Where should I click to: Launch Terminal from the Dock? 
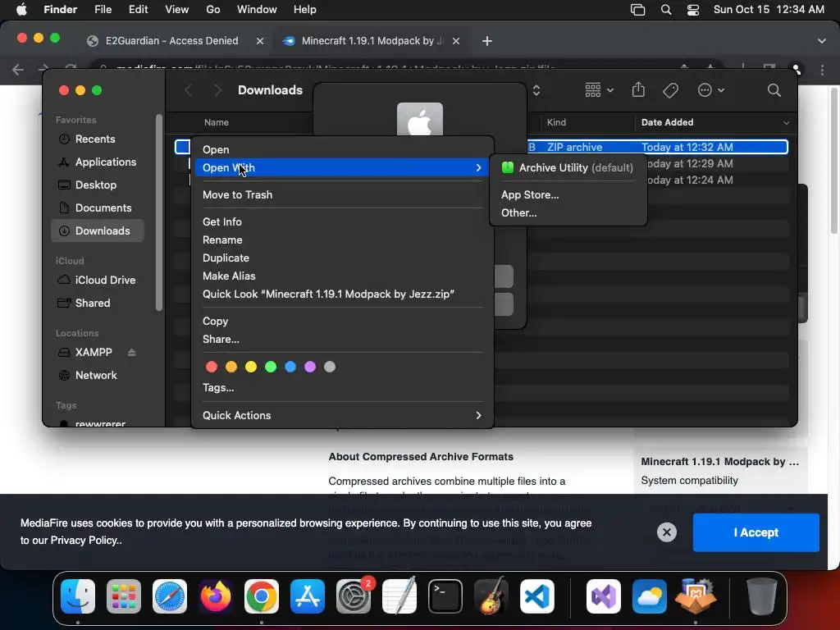coord(445,596)
